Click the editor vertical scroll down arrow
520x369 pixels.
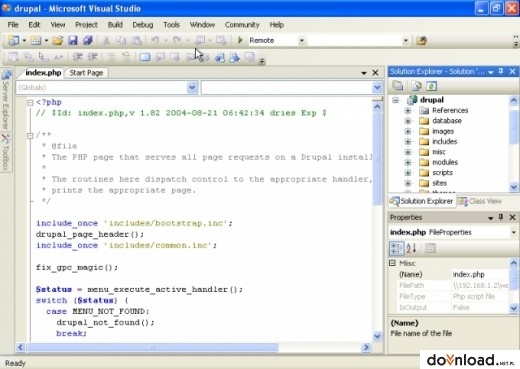377,336
